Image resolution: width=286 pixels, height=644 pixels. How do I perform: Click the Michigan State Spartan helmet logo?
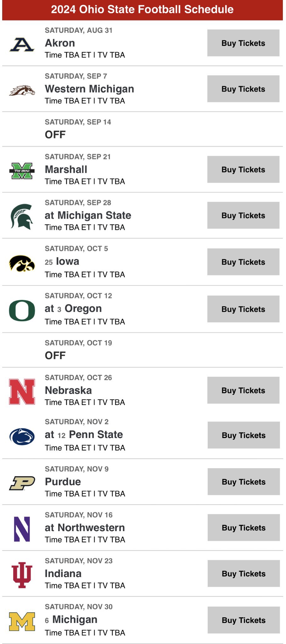22,217
